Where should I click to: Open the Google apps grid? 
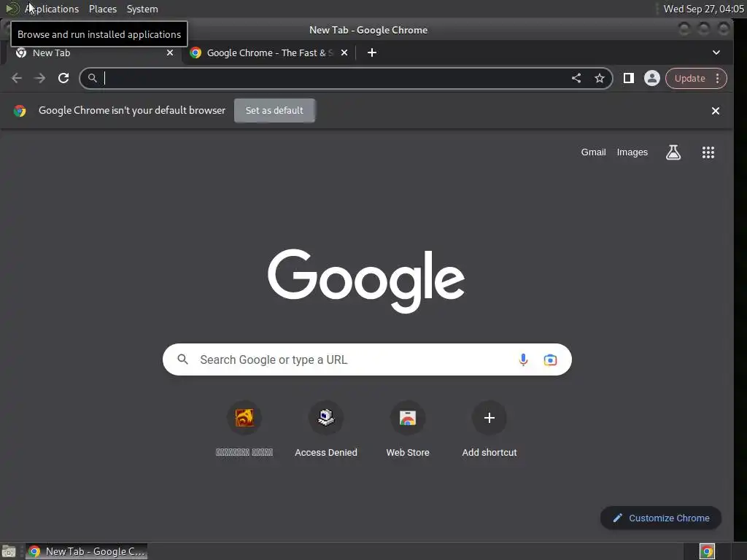pyautogui.click(x=708, y=152)
